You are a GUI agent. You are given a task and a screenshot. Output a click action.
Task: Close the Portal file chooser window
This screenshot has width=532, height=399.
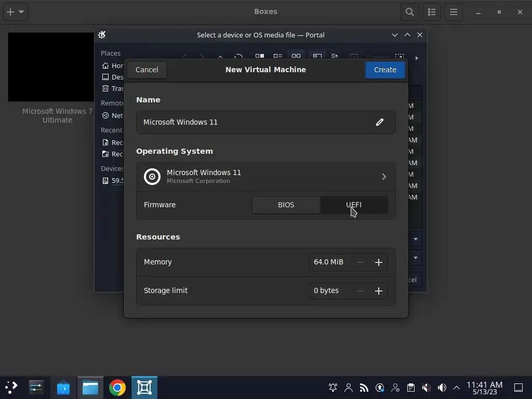pyautogui.click(x=420, y=35)
